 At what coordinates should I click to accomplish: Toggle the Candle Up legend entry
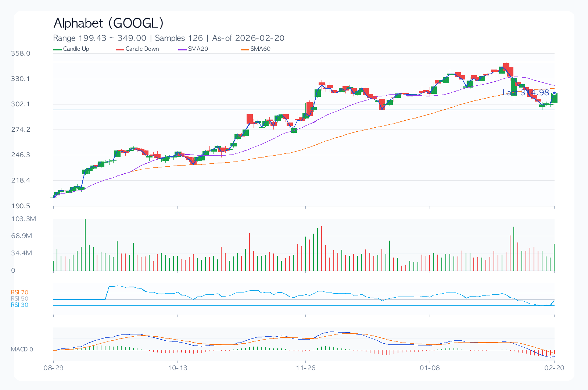(76, 49)
